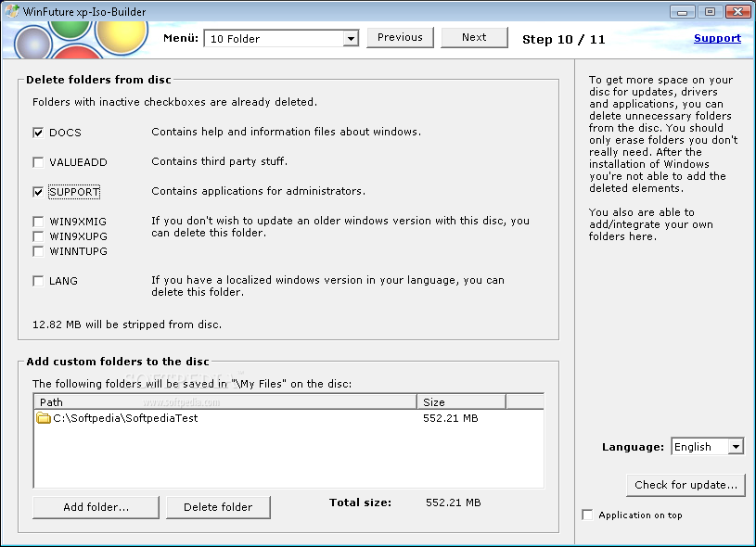The height and width of the screenshot is (547, 756).
Task: Tick the WIN9XUPG checkbox
Action: pyautogui.click(x=39, y=236)
